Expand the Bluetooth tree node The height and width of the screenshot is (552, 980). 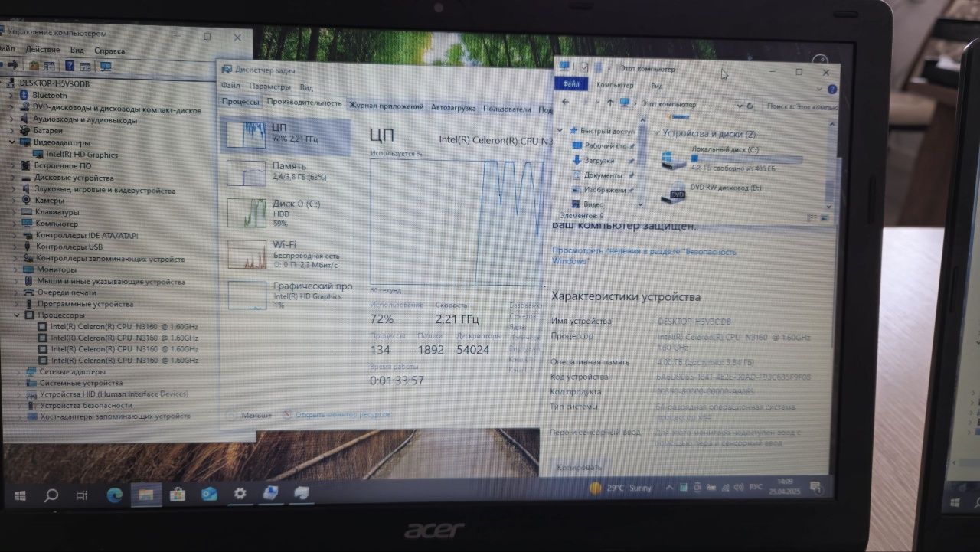pyautogui.click(x=12, y=95)
